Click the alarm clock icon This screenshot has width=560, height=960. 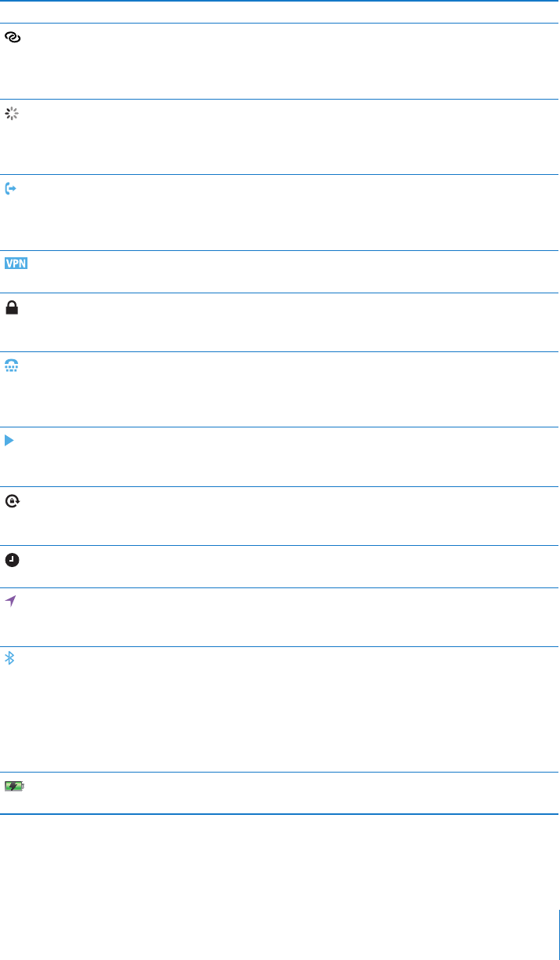[12, 560]
